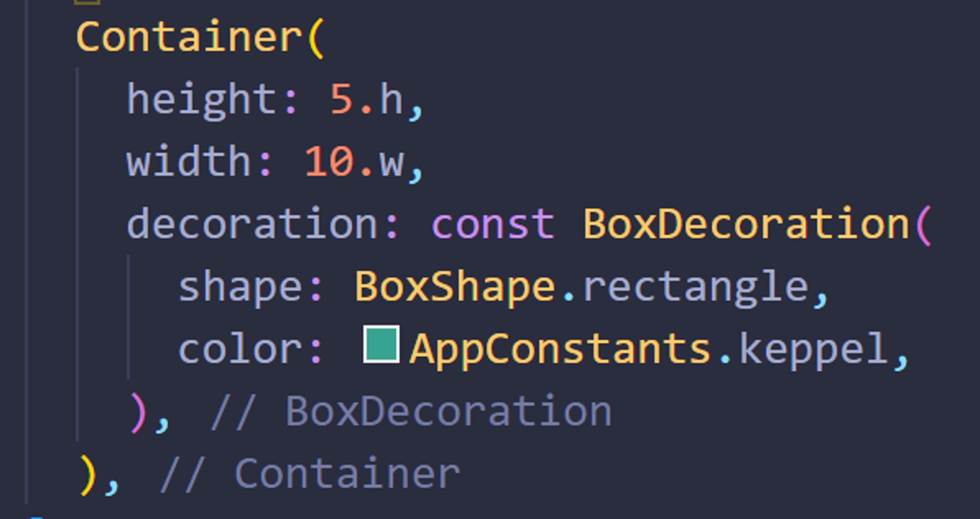Viewport: 980px width, 519px height.
Task: Click the decoration property name
Action: coord(252,224)
